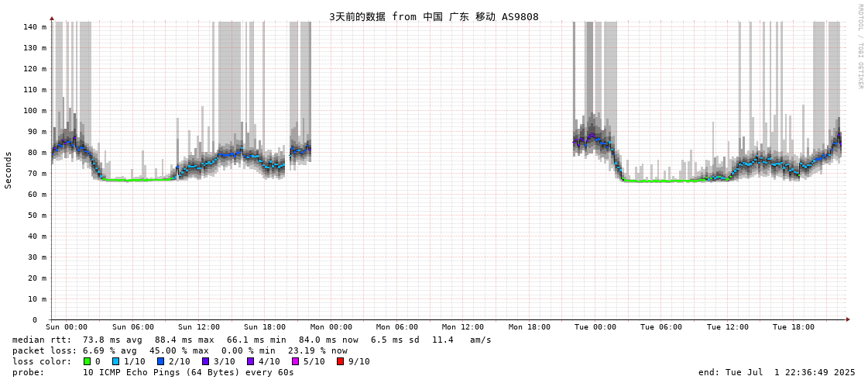Click the "Sun 06:00" time axis label
Image resolution: width=868 pixels, height=383 pixels.
tap(133, 327)
